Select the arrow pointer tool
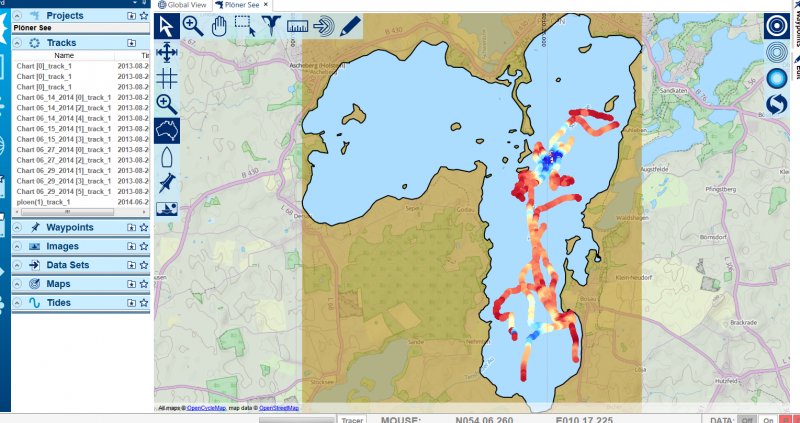This screenshot has width=800, height=423. click(x=167, y=26)
